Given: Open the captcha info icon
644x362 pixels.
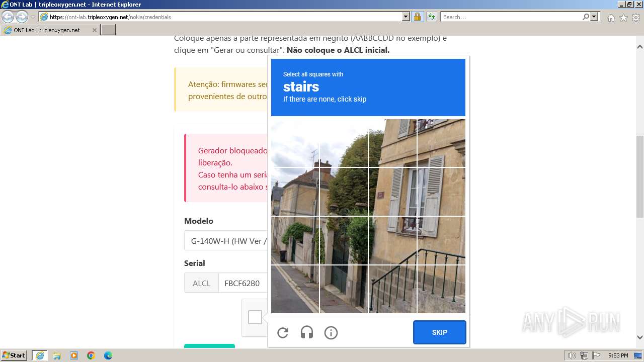Looking at the screenshot, I should [331, 332].
